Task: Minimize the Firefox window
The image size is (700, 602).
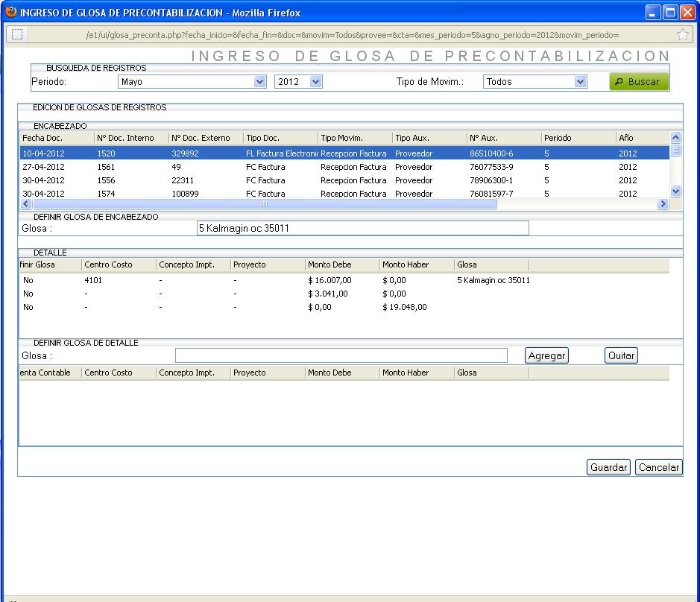Action: (653, 13)
